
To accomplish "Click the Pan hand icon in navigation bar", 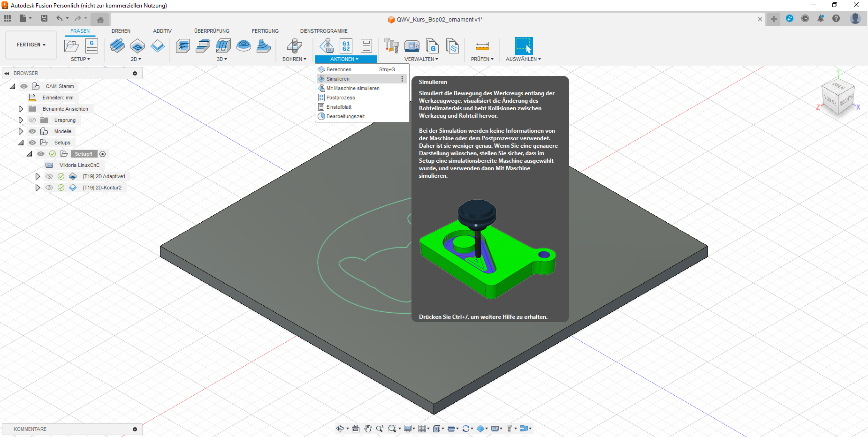I will [368, 429].
